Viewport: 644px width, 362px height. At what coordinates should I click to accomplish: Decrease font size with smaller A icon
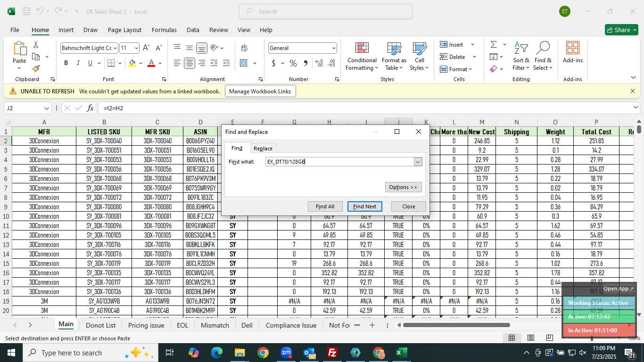[x=158, y=48]
